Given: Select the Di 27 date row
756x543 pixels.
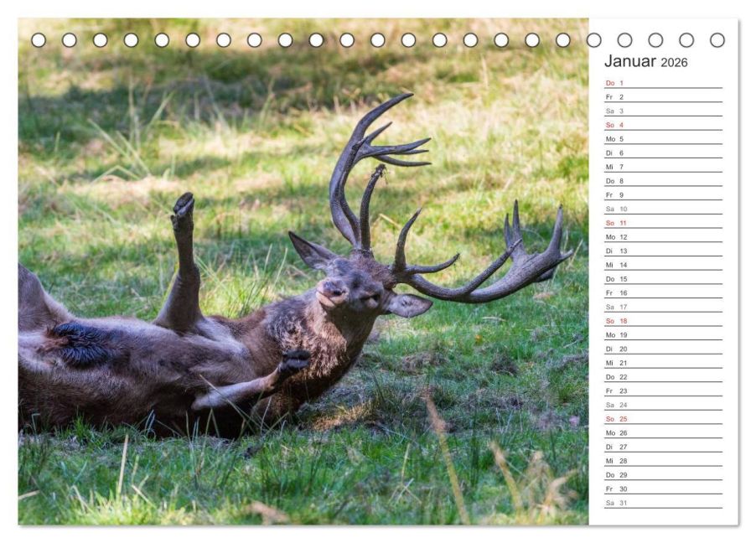Looking at the screenshot, I should click(664, 447).
